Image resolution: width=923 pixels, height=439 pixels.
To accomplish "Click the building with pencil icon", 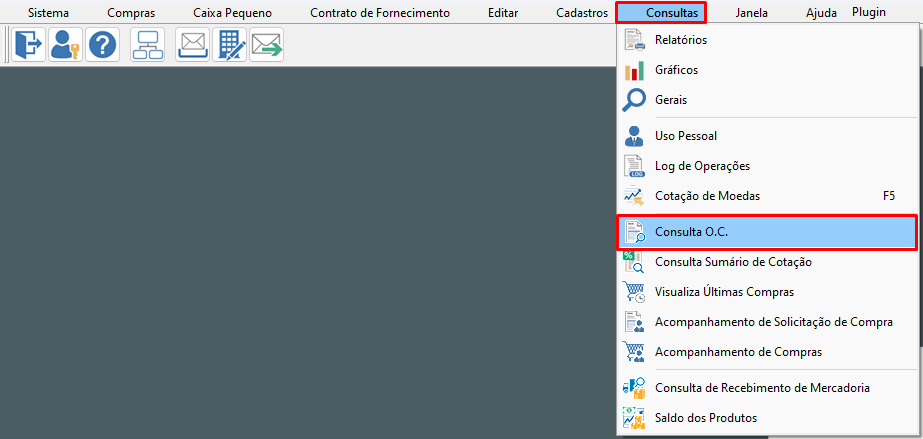I will 230,44.
